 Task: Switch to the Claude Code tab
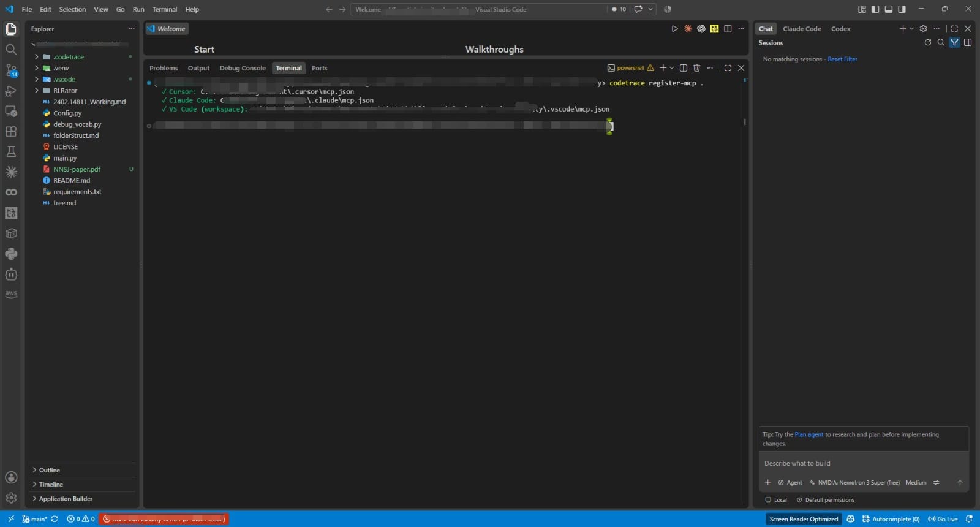pos(802,29)
